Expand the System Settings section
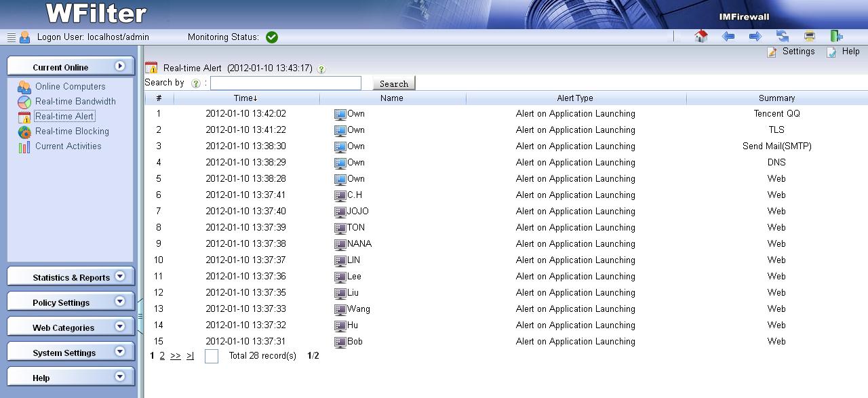Screen dimensions: 868x398 point(71,352)
